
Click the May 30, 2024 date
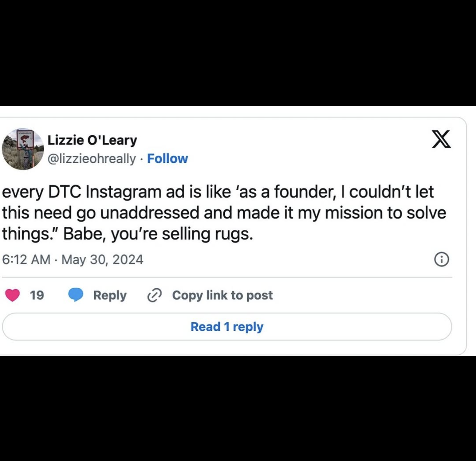point(102,259)
